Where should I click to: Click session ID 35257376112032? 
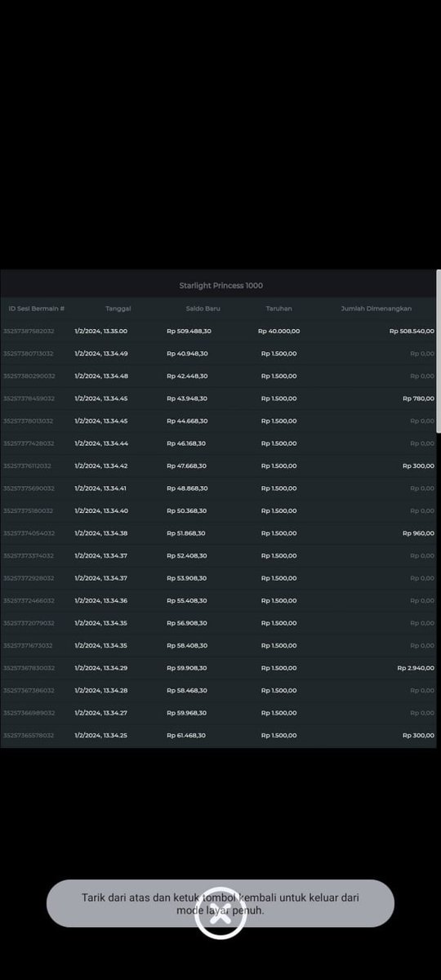point(28,465)
